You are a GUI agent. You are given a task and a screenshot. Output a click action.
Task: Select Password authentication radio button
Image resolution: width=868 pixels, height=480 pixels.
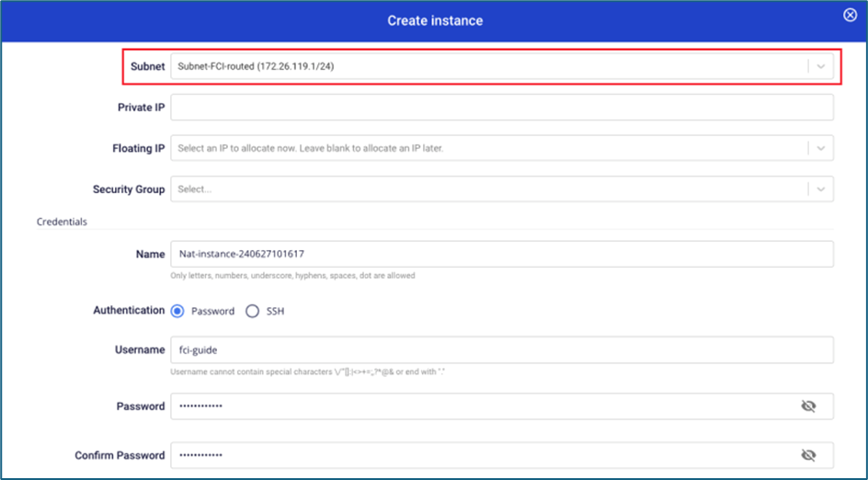[178, 311]
